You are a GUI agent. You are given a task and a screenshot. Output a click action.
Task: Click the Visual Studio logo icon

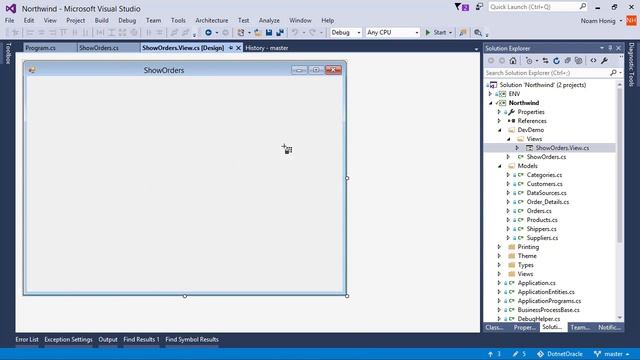pyautogui.click(x=11, y=8)
